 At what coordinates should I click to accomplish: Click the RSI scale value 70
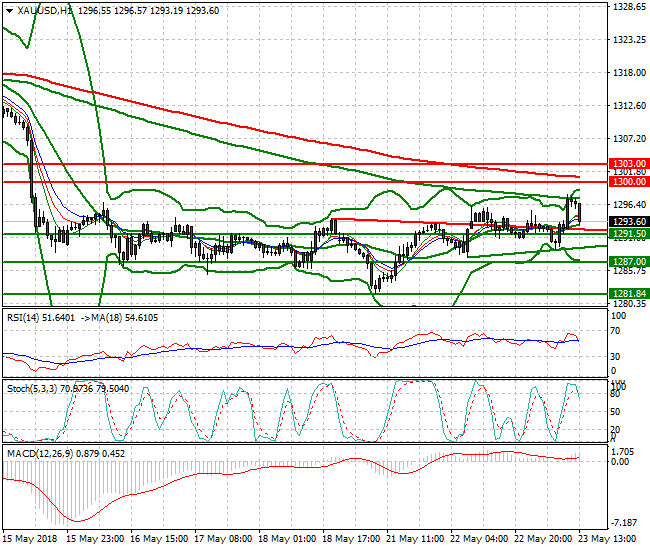pos(615,331)
